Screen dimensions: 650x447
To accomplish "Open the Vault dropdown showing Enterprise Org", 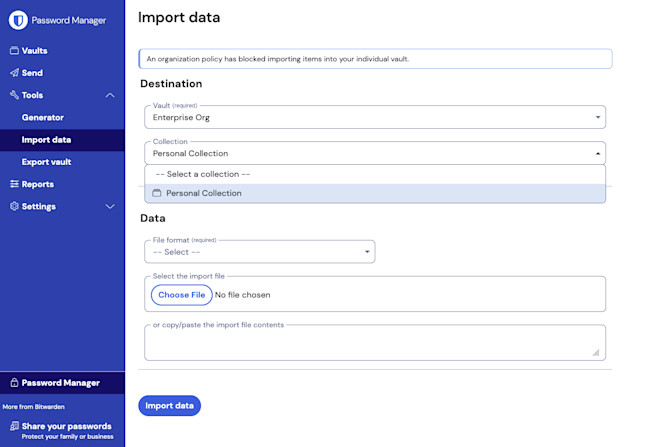I will (375, 117).
